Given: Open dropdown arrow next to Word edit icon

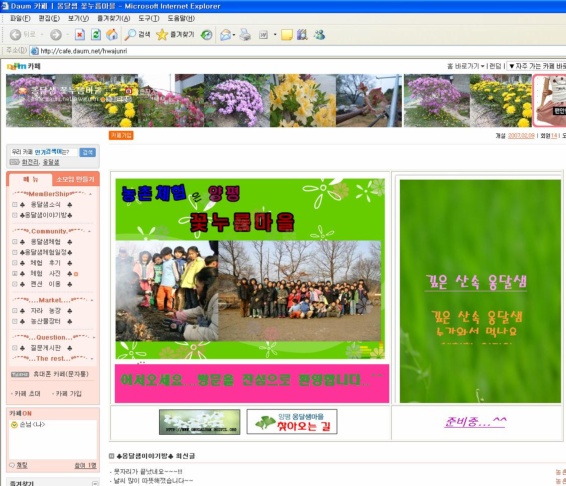Looking at the screenshot, I should pyautogui.click(x=275, y=35).
